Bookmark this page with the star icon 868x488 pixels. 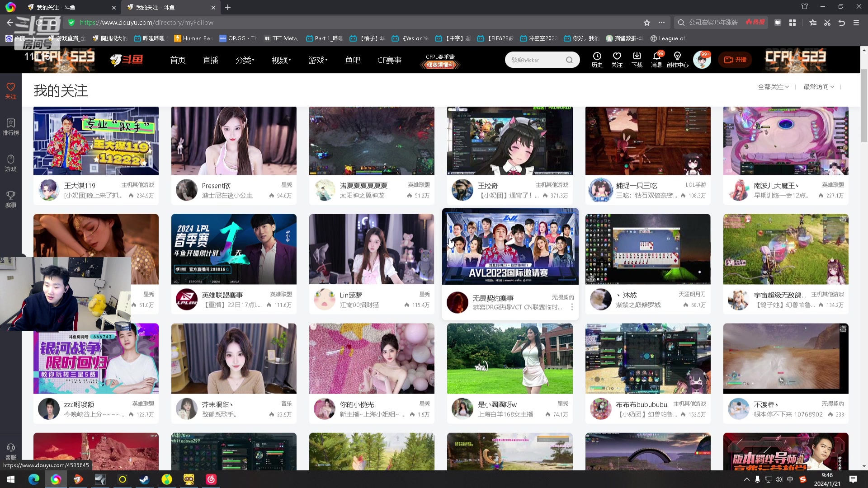(647, 23)
